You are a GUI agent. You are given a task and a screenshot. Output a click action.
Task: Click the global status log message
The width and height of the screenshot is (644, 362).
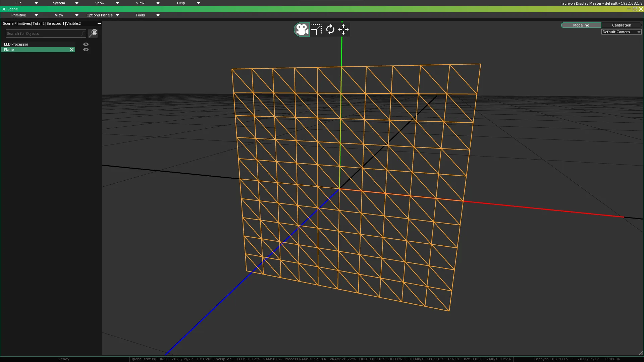click(x=321, y=359)
